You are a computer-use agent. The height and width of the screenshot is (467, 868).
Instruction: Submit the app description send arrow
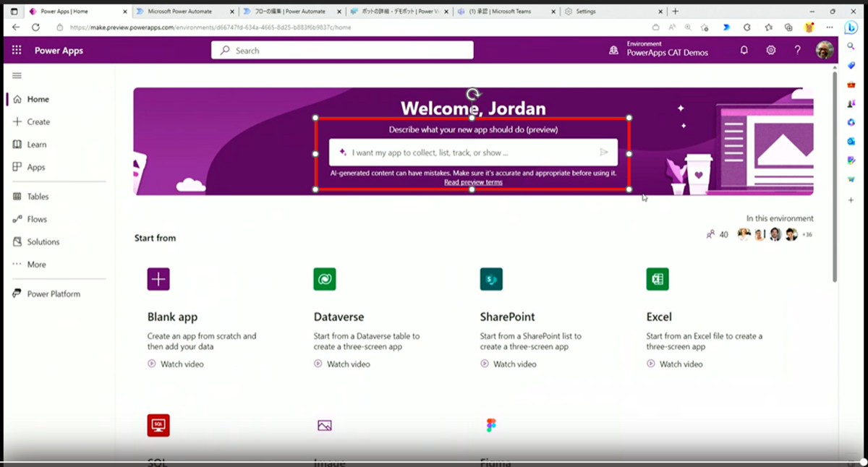pyautogui.click(x=604, y=153)
